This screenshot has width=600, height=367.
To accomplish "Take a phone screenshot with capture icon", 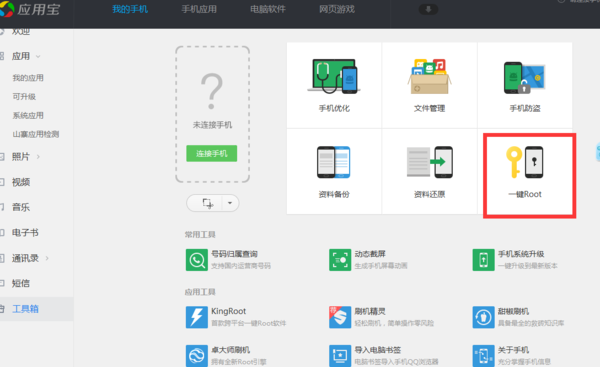I will click(x=208, y=203).
